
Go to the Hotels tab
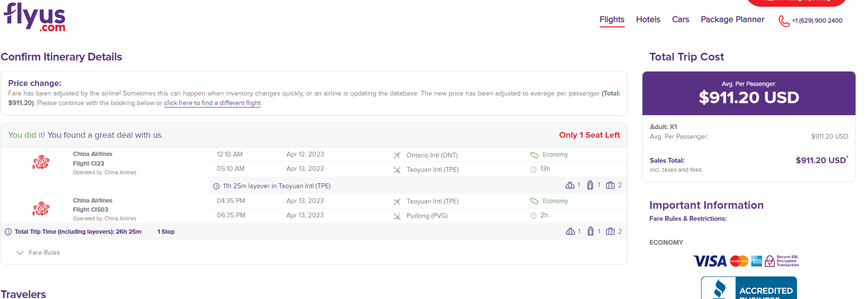[x=648, y=20]
